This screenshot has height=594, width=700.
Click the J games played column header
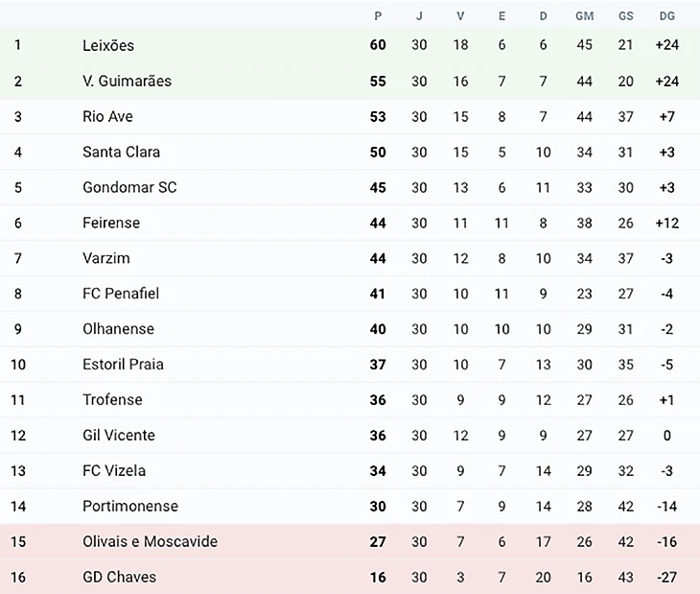click(x=419, y=15)
